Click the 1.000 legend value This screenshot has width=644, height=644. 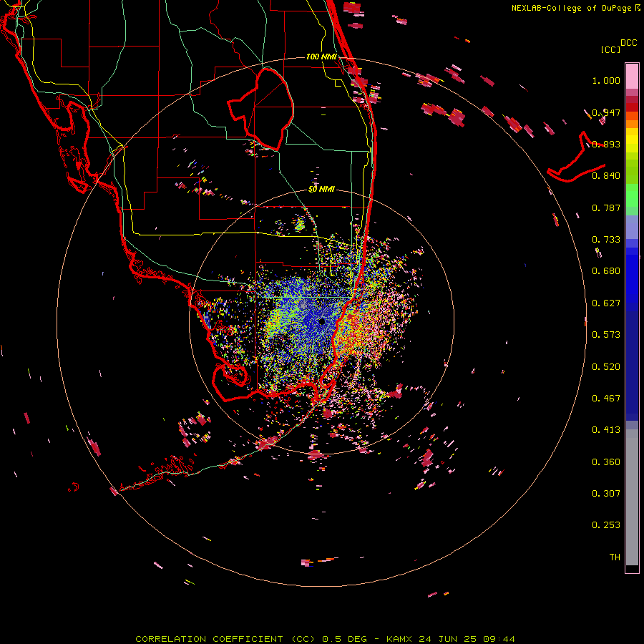coord(606,80)
